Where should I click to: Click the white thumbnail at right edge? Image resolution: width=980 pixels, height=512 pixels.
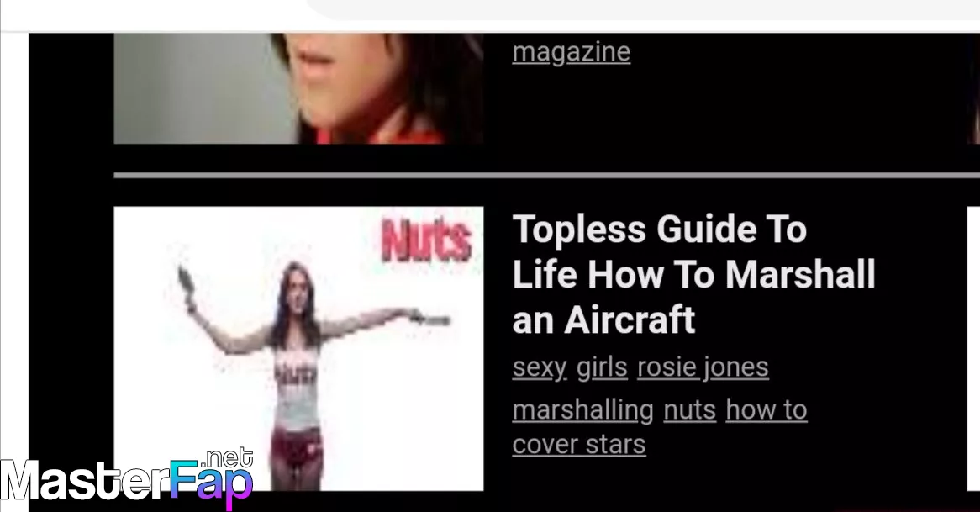973,348
